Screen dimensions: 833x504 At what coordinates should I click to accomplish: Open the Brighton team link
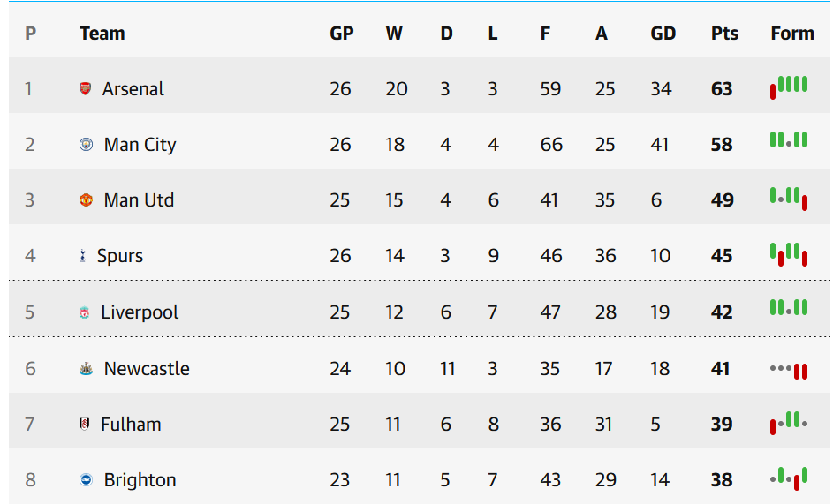pos(140,480)
